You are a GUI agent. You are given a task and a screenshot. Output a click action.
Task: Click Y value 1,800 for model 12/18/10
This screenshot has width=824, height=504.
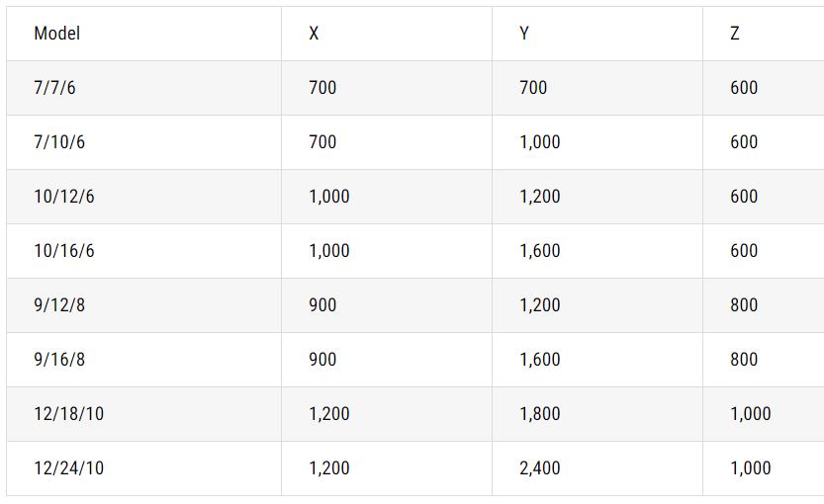click(x=540, y=414)
